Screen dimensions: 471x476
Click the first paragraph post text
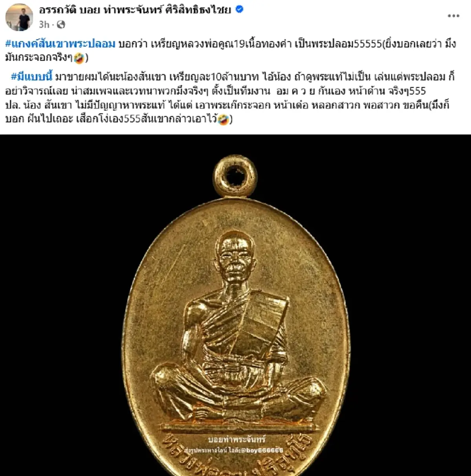pos(230,51)
